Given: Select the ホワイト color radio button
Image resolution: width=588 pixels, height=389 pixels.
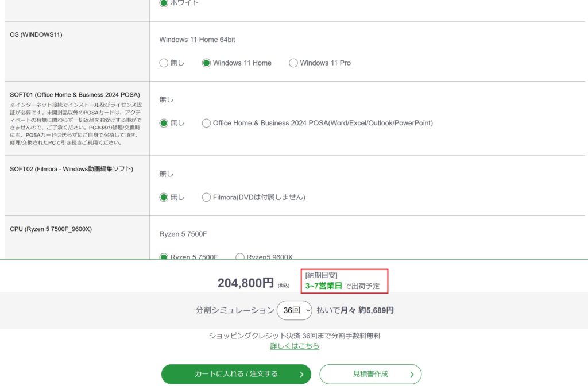Looking at the screenshot, I should click(164, 3).
